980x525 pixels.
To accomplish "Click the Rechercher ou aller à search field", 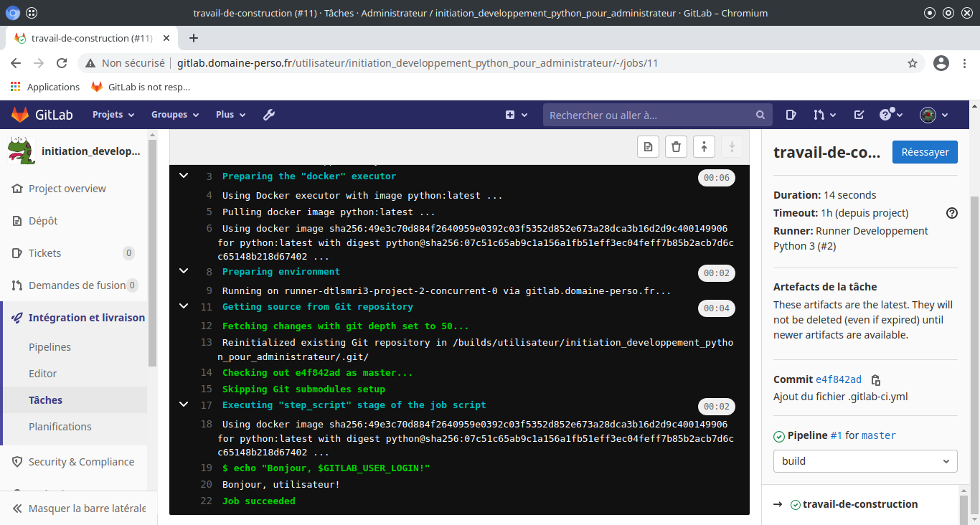I will [649, 115].
